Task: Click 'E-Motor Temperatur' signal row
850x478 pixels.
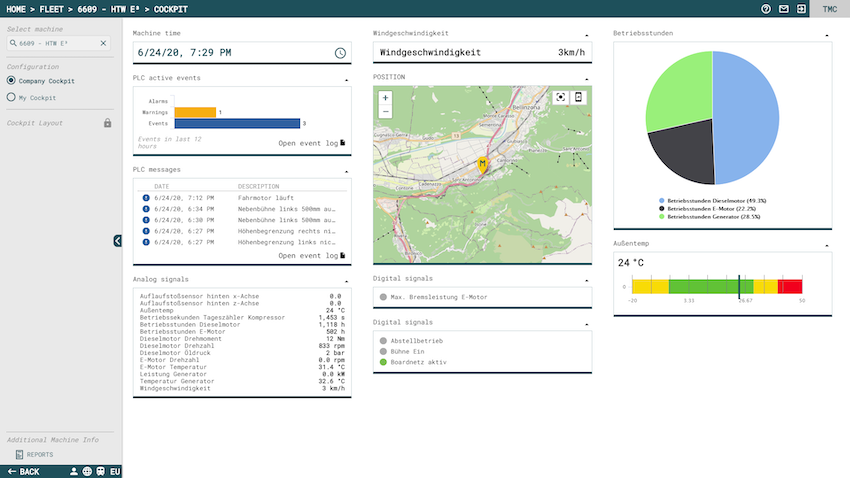Action: (242, 367)
